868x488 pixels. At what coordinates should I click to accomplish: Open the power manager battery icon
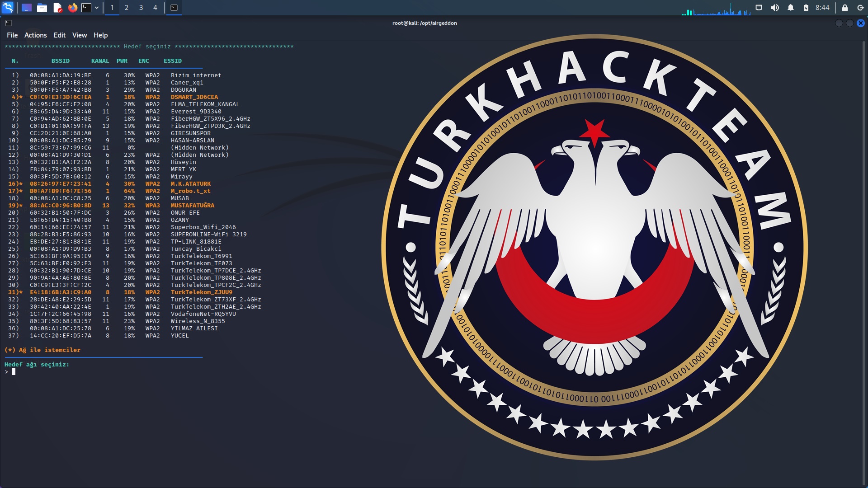point(806,8)
